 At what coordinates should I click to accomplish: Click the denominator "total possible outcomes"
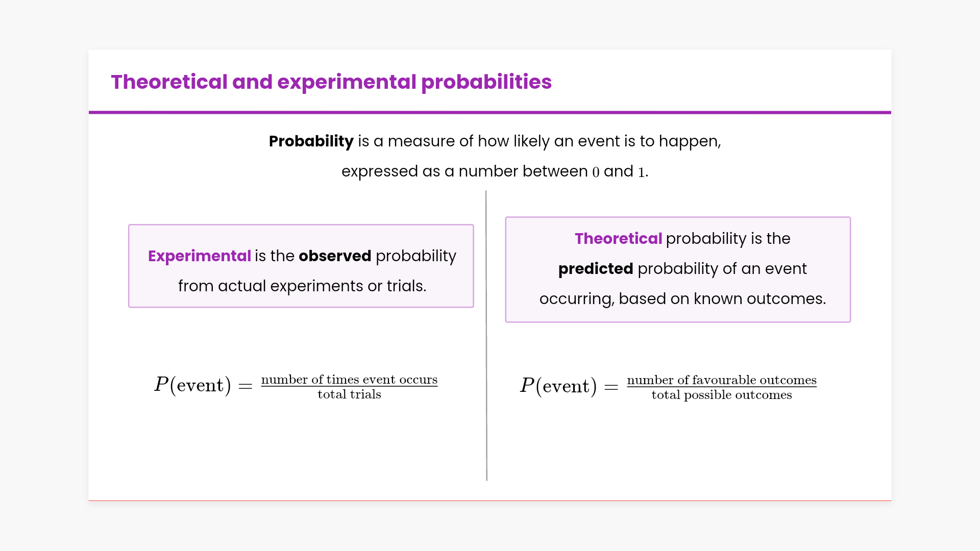pos(722,395)
